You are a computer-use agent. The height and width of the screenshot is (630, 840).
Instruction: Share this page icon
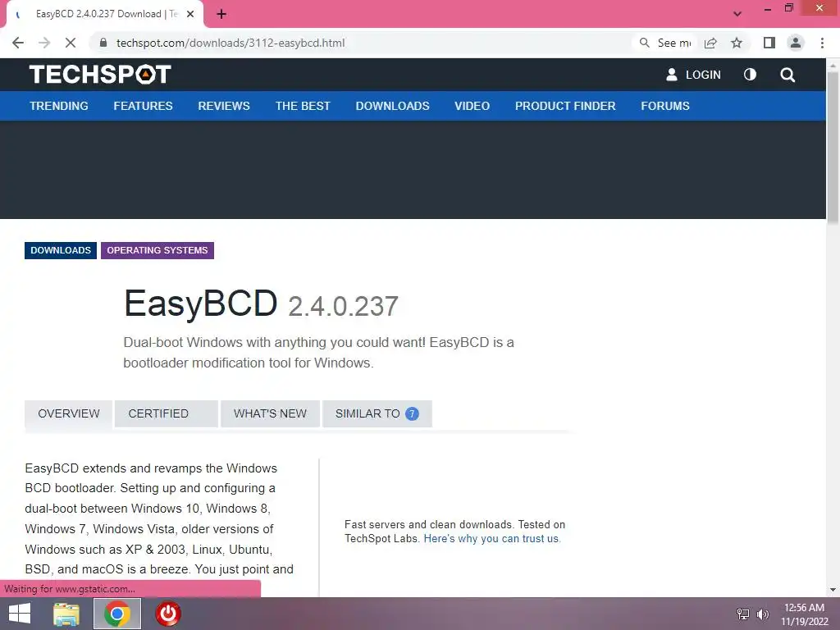(710, 43)
